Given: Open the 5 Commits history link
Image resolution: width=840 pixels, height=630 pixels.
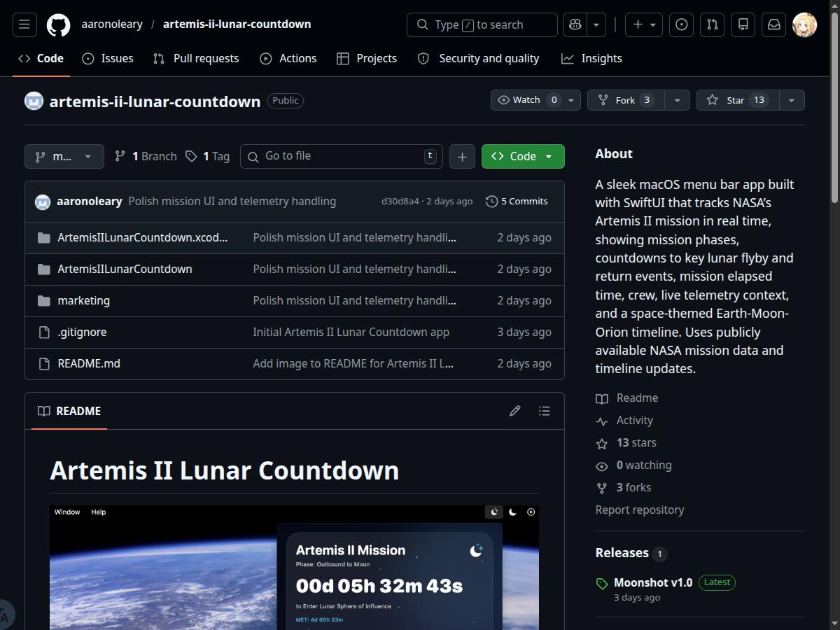Looking at the screenshot, I should pos(517,201).
